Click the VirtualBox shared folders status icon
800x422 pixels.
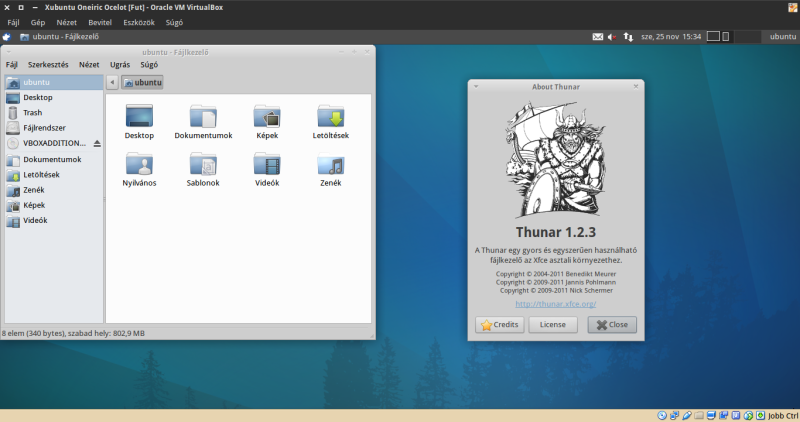point(699,415)
